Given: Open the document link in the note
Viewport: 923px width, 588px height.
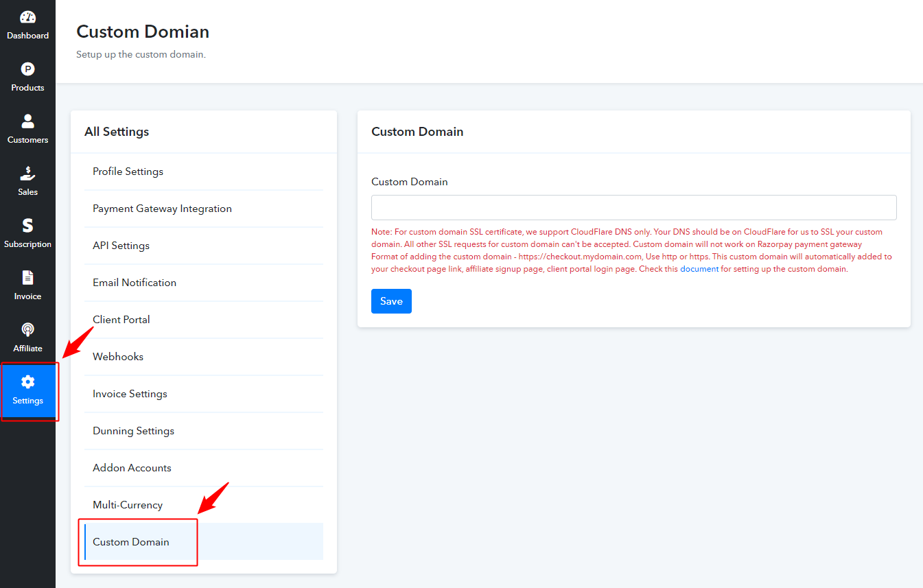Looking at the screenshot, I should pyautogui.click(x=699, y=269).
